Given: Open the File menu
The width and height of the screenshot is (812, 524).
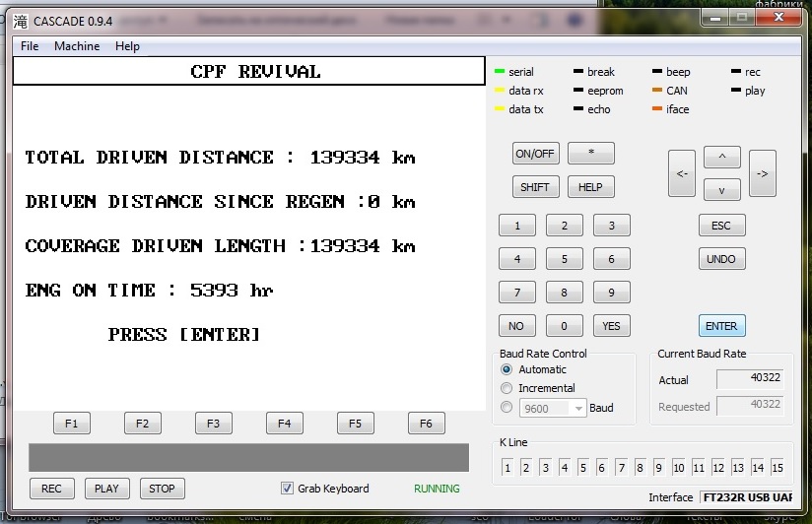Looking at the screenshot, I should [30, 46].
